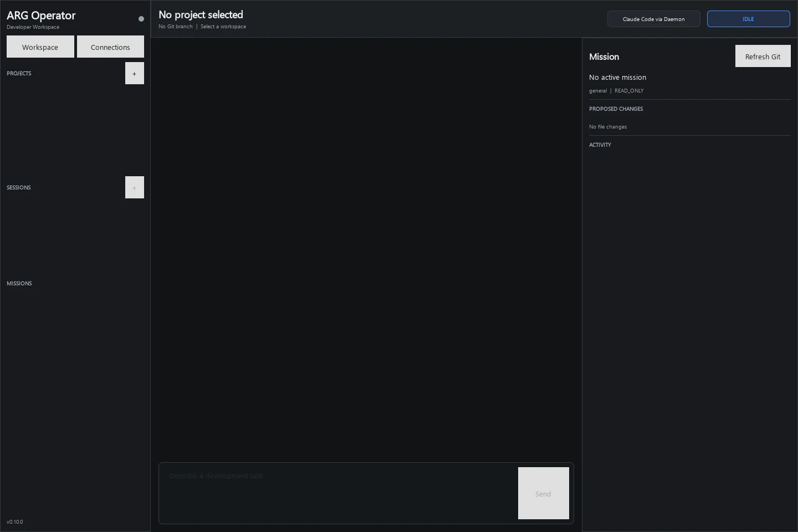
Task: Click the No file changes text
Action: pos(608,127)
